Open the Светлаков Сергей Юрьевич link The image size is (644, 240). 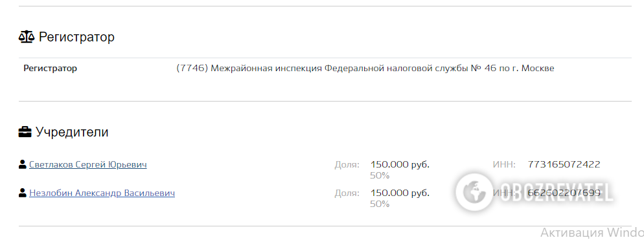point(88,164)
